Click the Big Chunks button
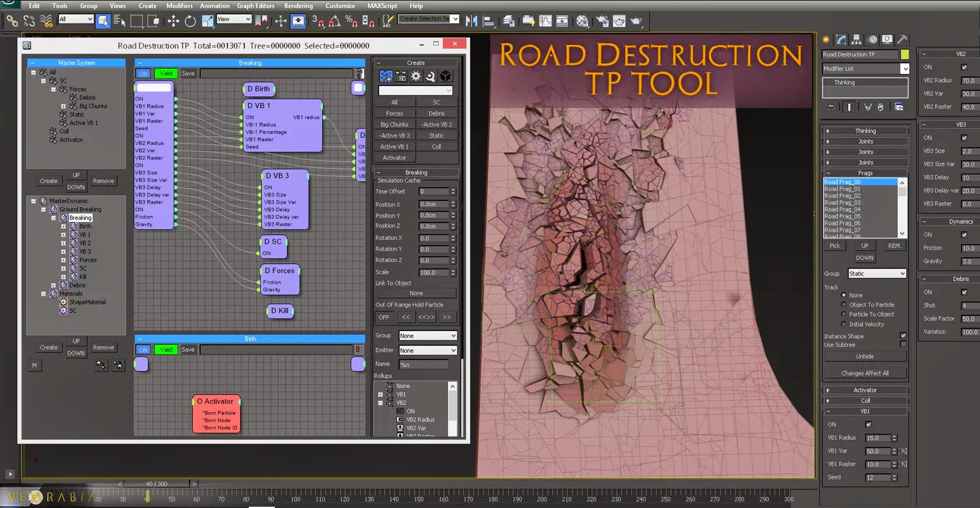 point(394,124)
